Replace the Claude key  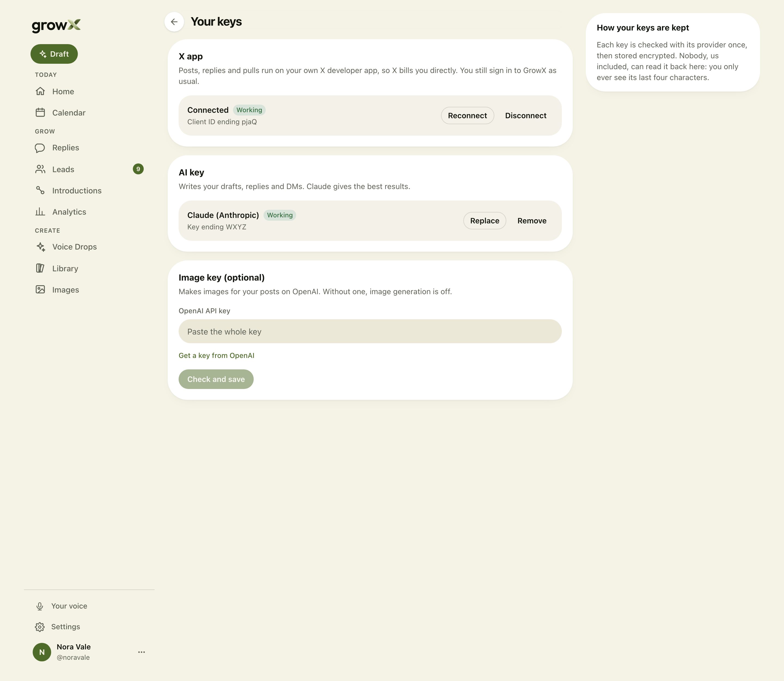[x=485, y=221]
